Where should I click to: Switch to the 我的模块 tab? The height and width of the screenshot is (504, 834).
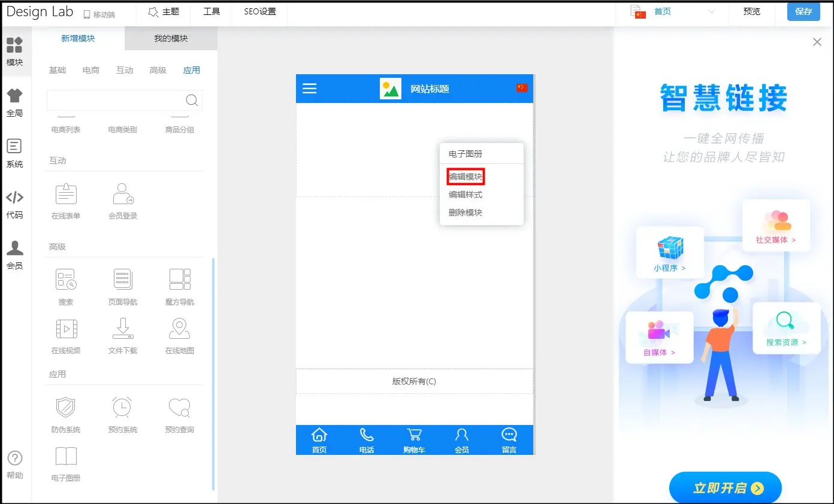point(171,38)
